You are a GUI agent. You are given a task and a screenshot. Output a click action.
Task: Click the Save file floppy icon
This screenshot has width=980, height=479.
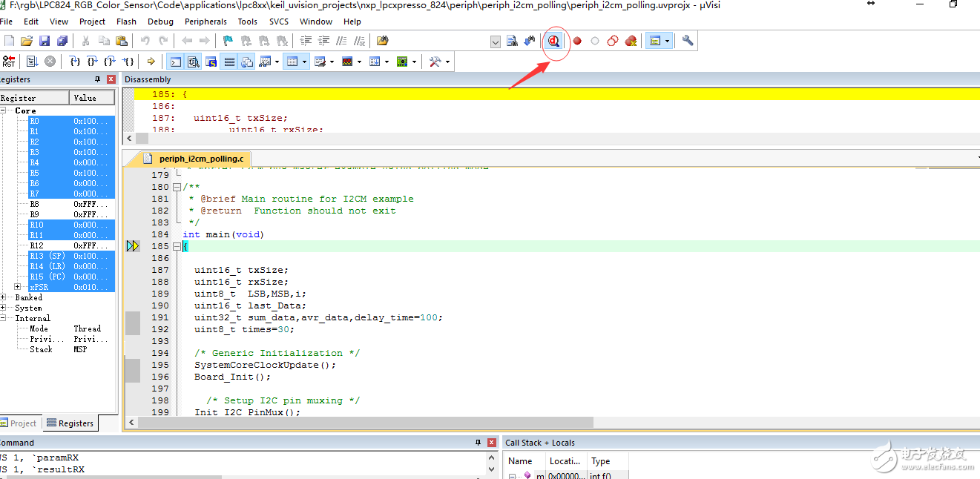click(x=45, y=42)
